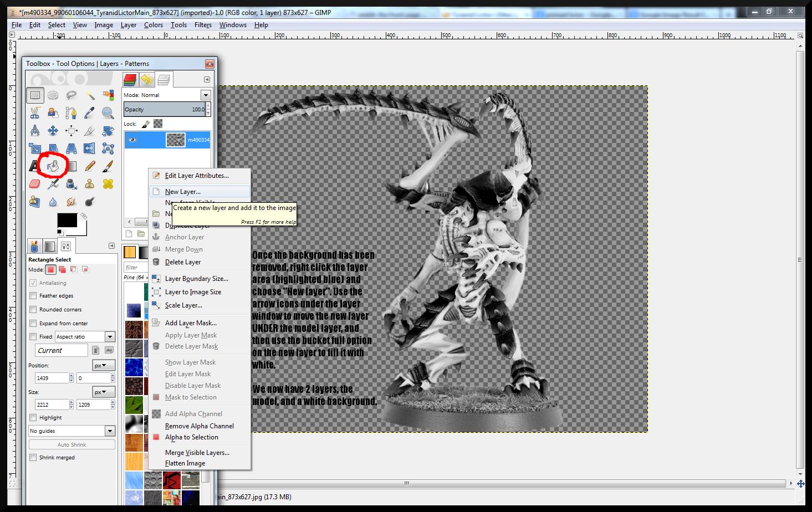
Task: Swap foreground and background colors arrow
Action: (x=84, y=216)
